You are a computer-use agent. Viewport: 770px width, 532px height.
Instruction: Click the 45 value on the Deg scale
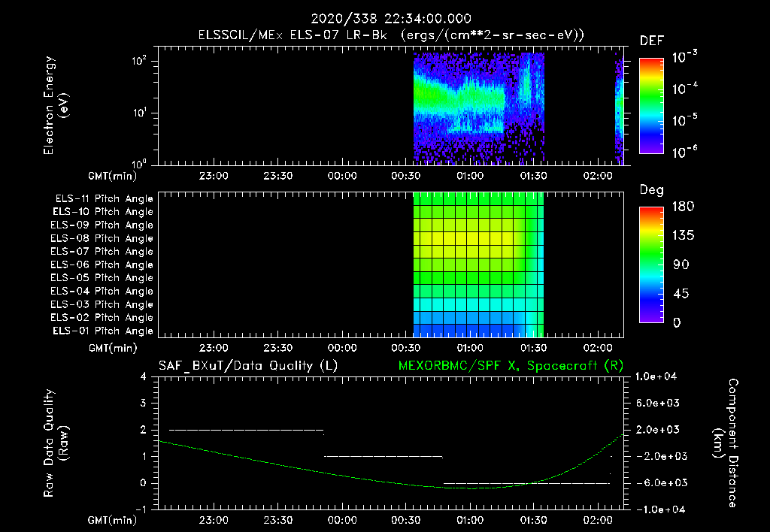[x=681, y=294]
